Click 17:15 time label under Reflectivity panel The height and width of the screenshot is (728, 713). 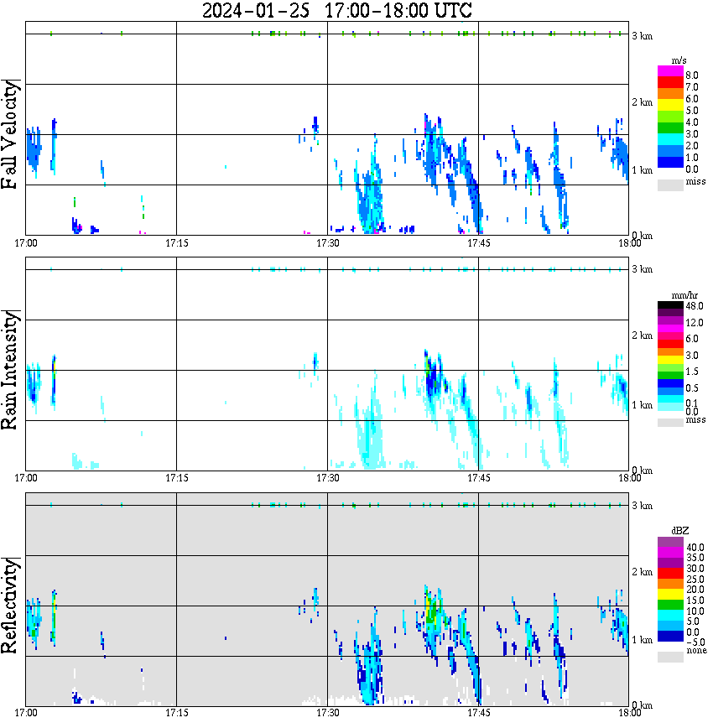(176, 713)
